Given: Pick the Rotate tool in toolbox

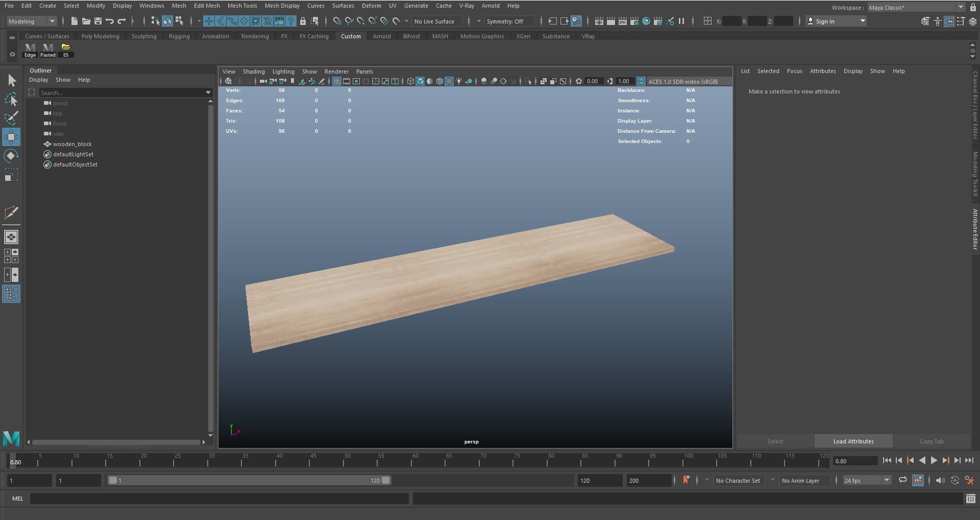Looking at the screenshot, I should [11, 156].
